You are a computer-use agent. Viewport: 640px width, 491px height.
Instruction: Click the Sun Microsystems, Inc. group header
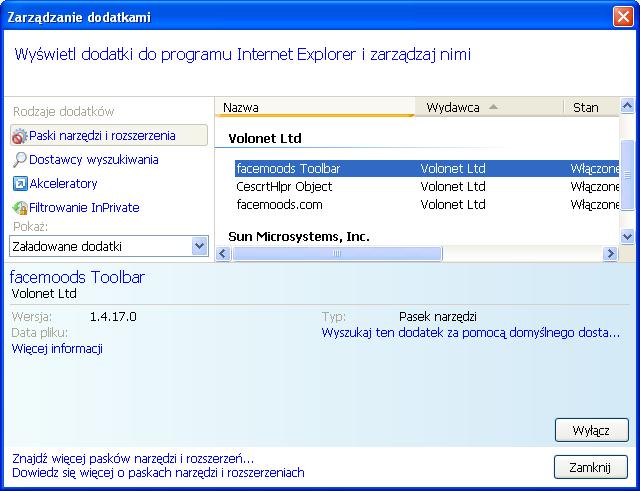tap(299, 237)
